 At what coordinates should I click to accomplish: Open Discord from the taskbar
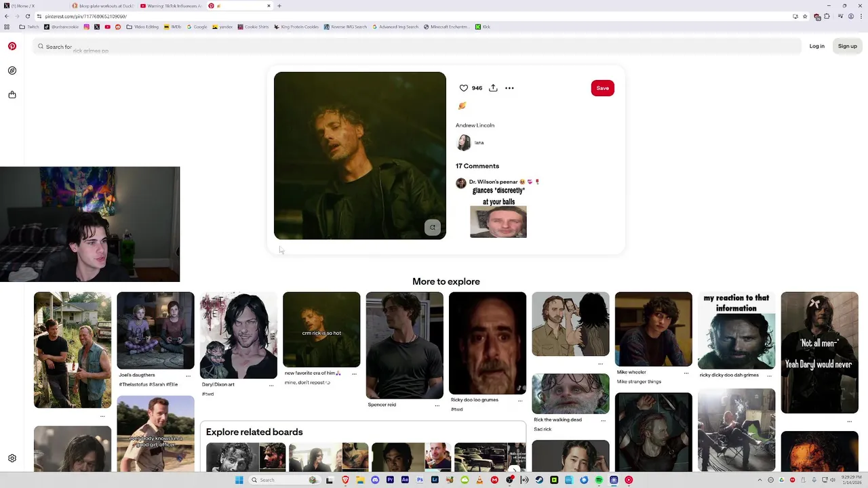tap(375, 480)
